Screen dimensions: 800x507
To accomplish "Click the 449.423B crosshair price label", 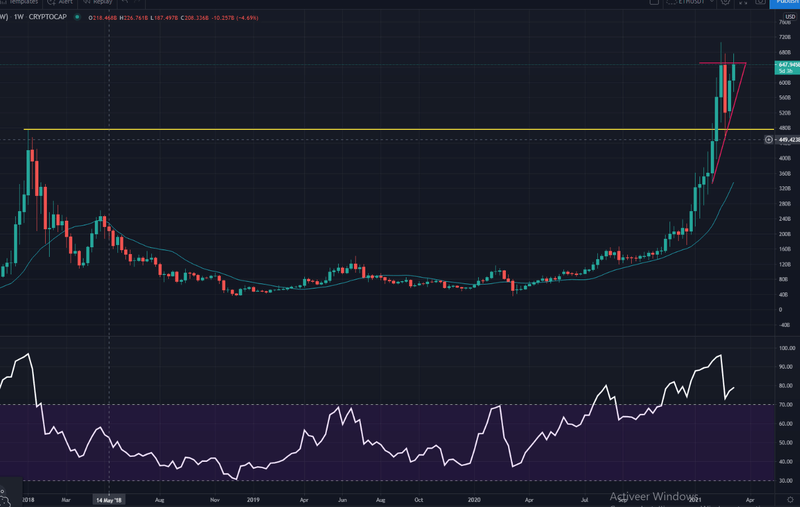I will click(788, 139).
